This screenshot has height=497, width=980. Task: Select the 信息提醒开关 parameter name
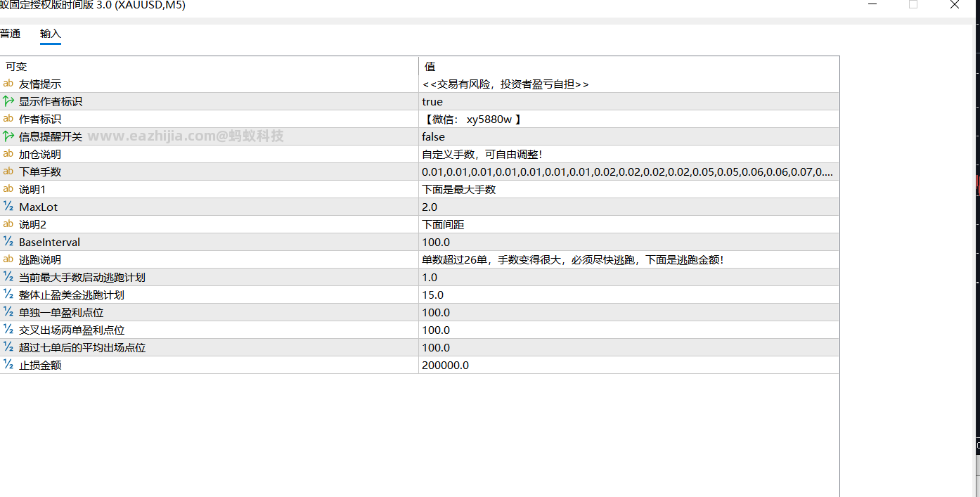click(x=51, y=136)
